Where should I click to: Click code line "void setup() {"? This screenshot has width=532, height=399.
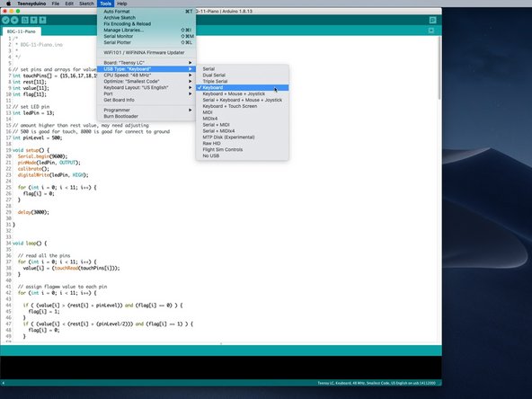click(x=31, y=150)
